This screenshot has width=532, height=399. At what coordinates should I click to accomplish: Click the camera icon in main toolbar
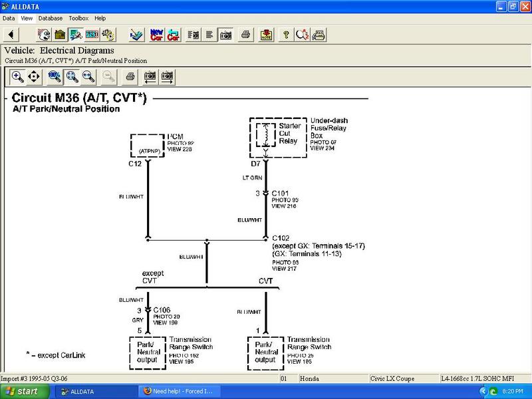tap(225, 34)
